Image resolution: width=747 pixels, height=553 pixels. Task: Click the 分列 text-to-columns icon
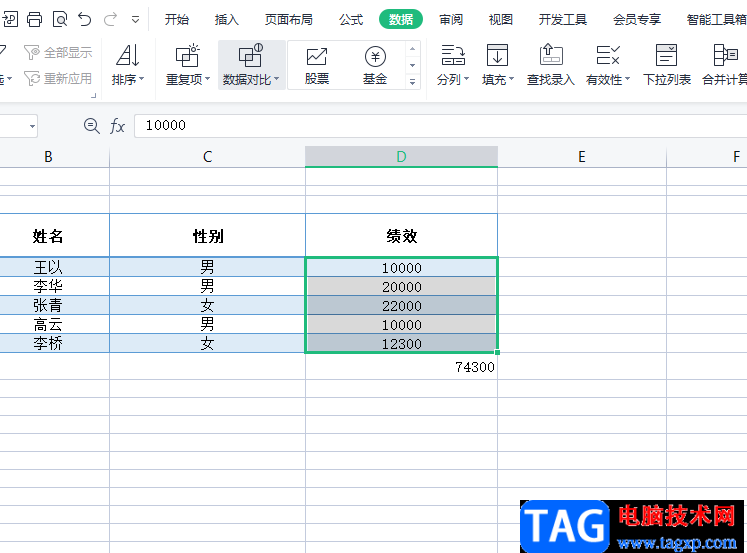click(x=453, y=55)
